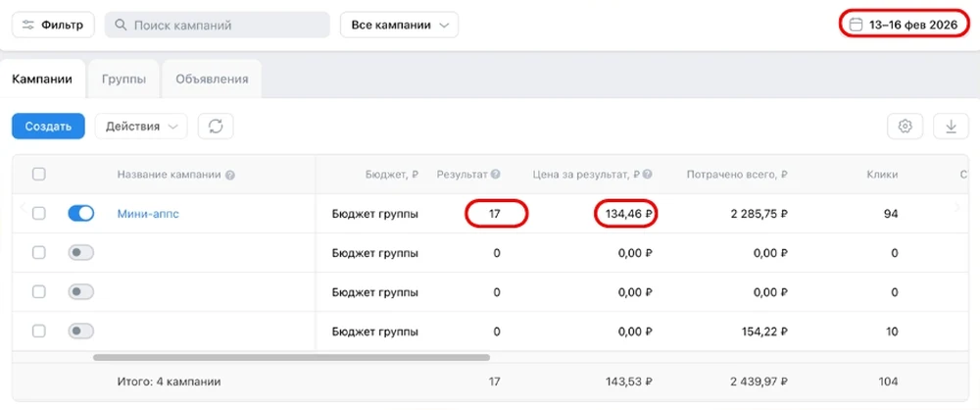Click the help icon beside Название кампании
The image size is (980, 410).
230,175
